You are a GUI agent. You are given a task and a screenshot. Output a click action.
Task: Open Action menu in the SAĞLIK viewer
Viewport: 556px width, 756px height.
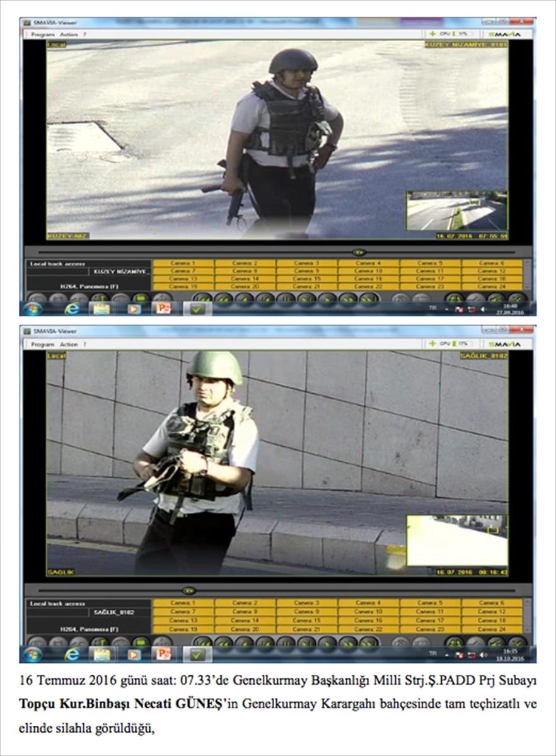(x=69, y=345)
